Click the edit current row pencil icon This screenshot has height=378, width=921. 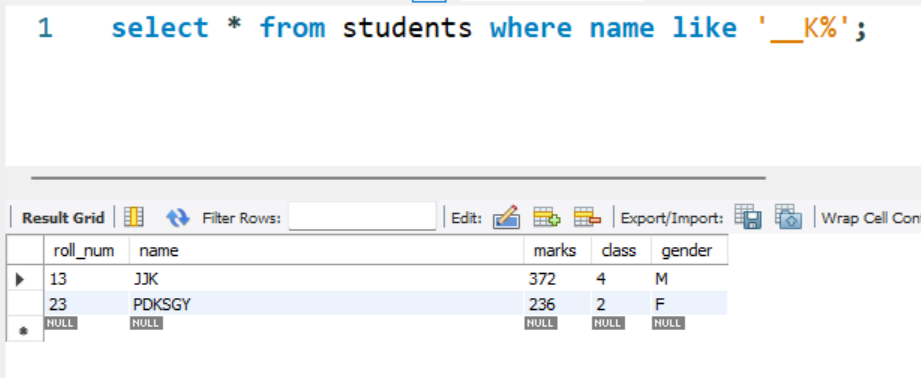pos(506,217)
